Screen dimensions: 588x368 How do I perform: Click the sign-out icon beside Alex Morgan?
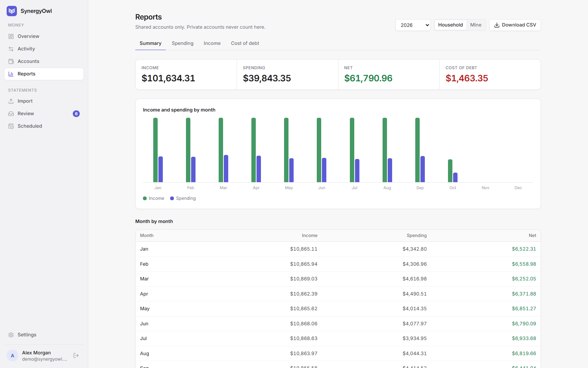tap(76, 355)
